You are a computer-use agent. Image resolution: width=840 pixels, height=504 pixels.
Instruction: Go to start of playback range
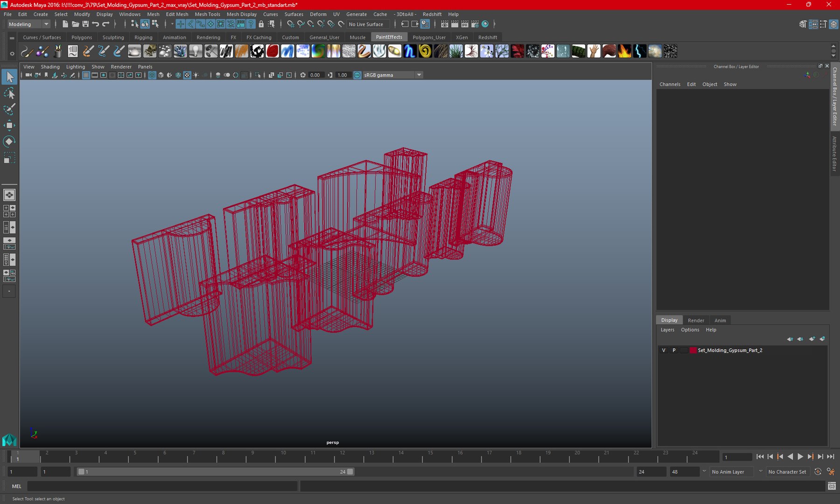(x=760, y=457)
